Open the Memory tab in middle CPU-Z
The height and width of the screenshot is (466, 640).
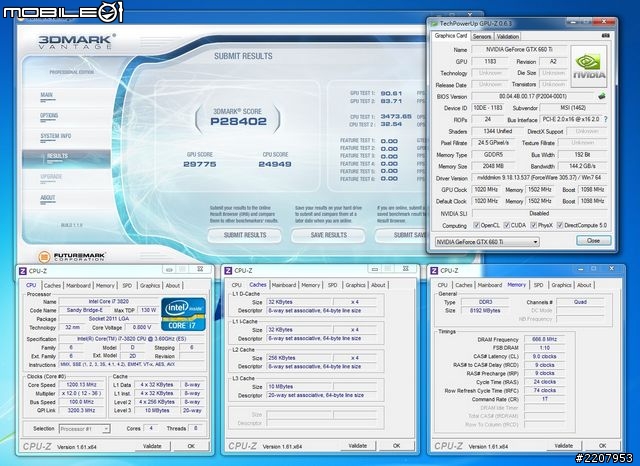click(311, 285)
